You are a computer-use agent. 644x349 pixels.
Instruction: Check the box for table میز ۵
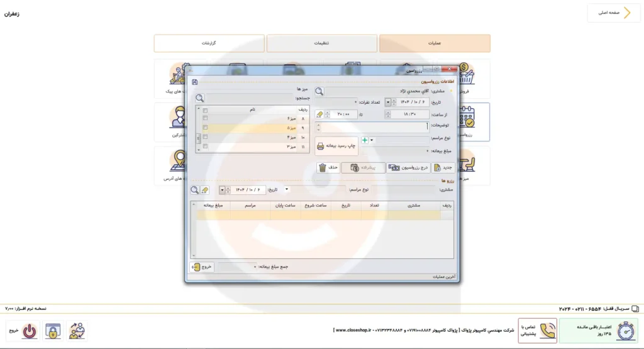pos(205,128)
